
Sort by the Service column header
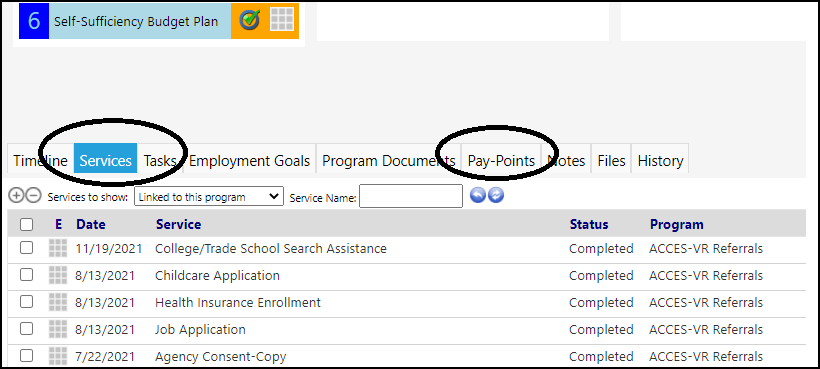tap(178, 224)
